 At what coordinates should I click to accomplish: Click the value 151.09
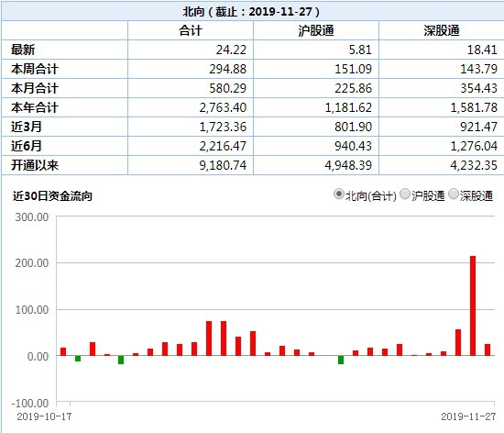coord(353,69)
